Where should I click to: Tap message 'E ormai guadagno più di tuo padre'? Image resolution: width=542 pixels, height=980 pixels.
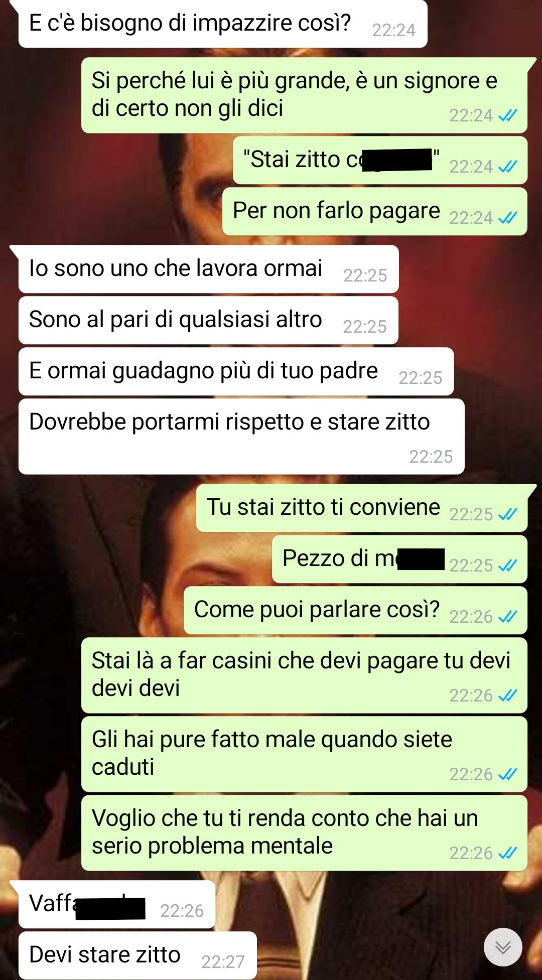(x=236, y=371)
